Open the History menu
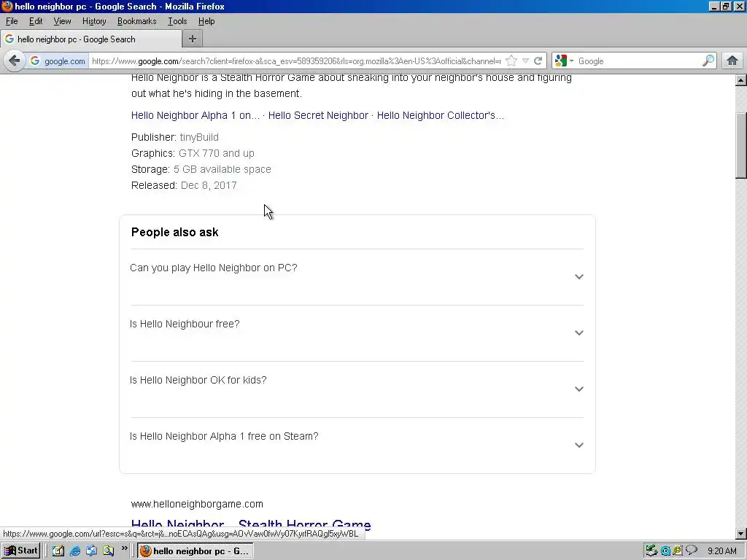The height and width of the screenshot is (560, 747). [x=94, y=21]
